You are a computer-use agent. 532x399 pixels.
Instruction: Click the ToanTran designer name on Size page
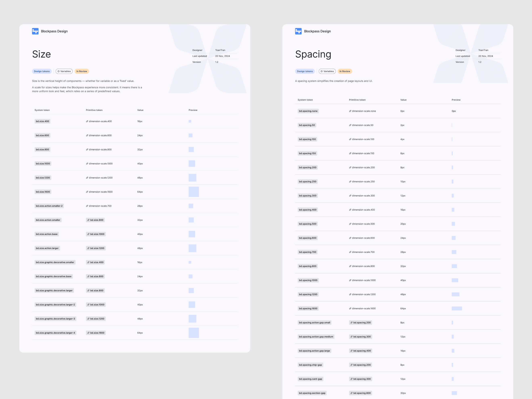pyautogui.click(x=220, y=50)
